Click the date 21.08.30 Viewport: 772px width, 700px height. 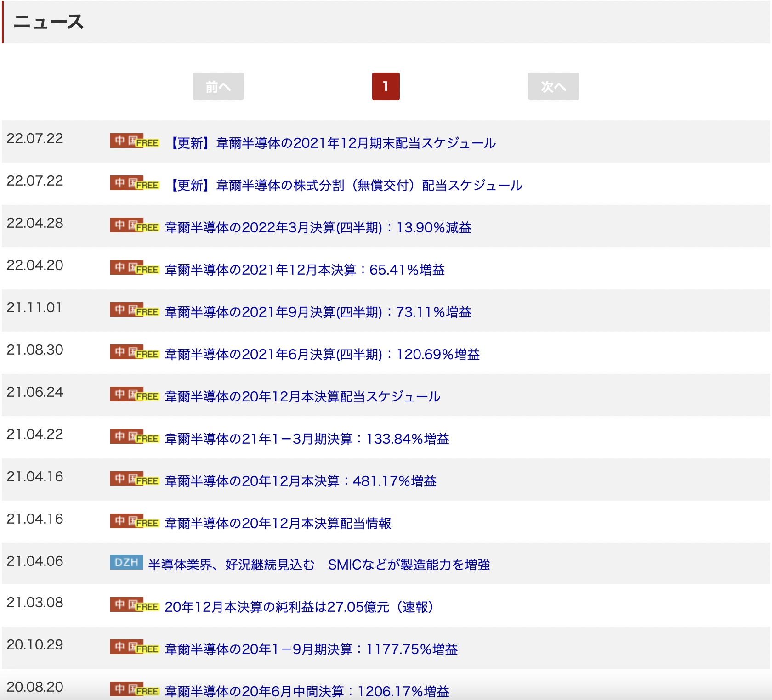(x=35, y=350)
